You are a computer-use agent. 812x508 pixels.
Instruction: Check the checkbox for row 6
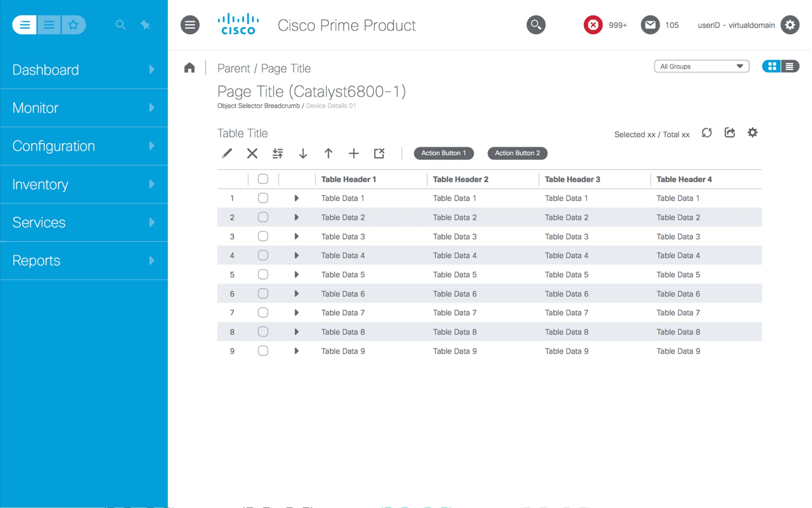pyautogui.click(x=263, y=293)
